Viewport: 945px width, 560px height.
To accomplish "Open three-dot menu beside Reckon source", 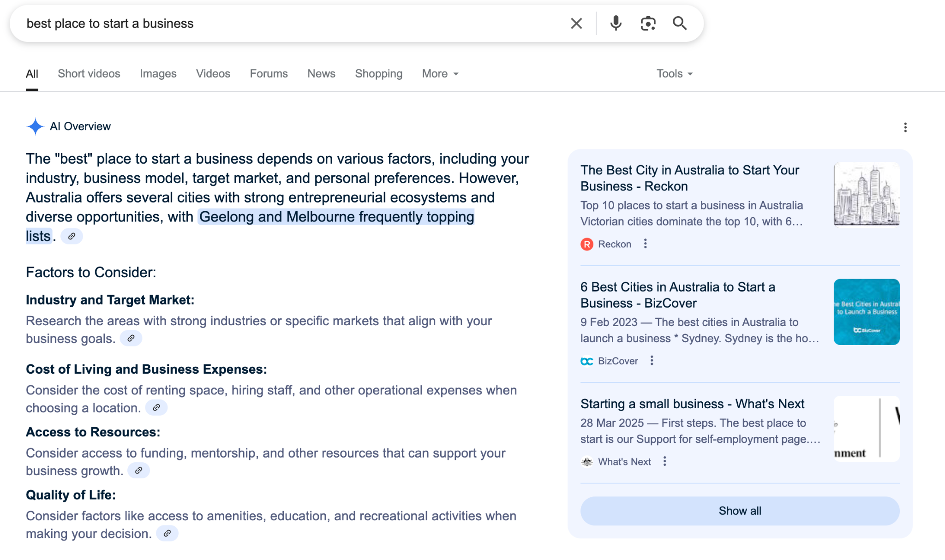I will click(646, 244).
